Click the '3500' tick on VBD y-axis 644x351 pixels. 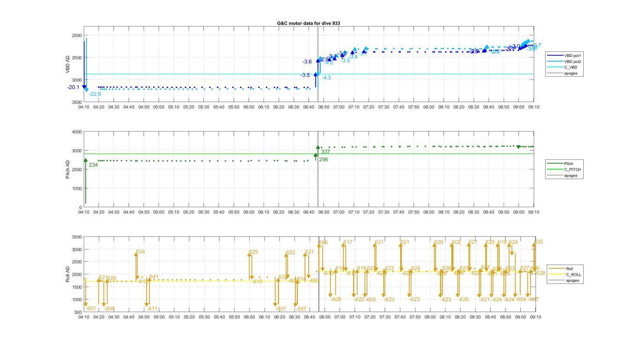[76, 102]
